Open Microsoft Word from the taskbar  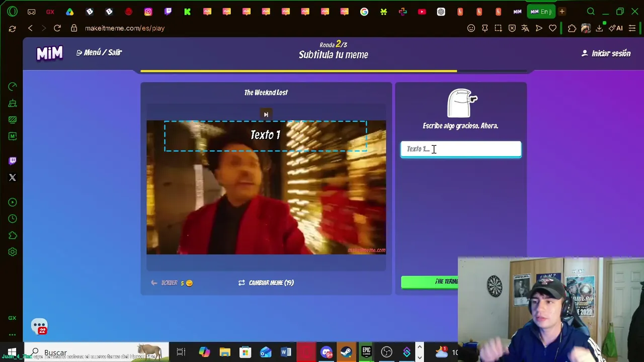click(x=286, y=352)
